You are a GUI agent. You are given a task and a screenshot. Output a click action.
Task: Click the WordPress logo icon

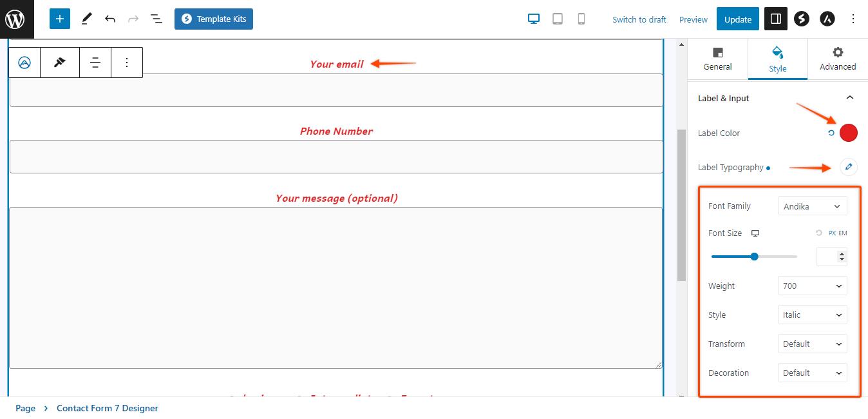(15, 19)
